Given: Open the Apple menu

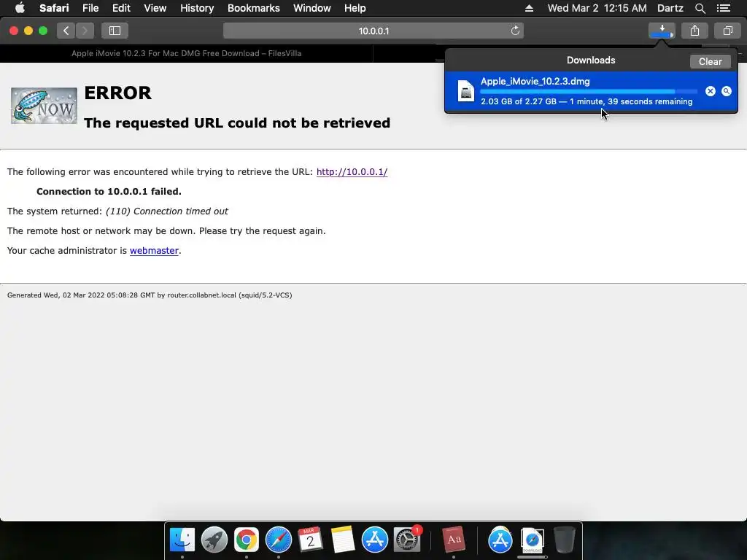Looking at the screenshot, I should pos(20,8).
